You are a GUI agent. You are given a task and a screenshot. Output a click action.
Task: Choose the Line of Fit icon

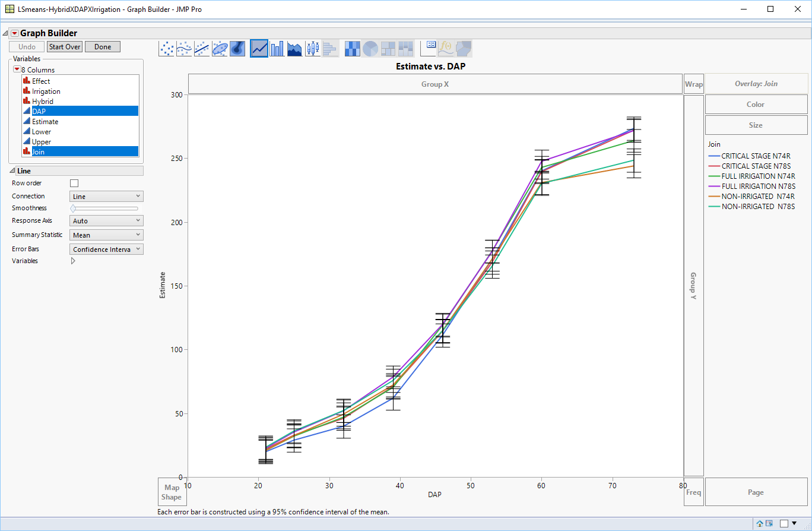pyautogui.click(x=202, y=49)
